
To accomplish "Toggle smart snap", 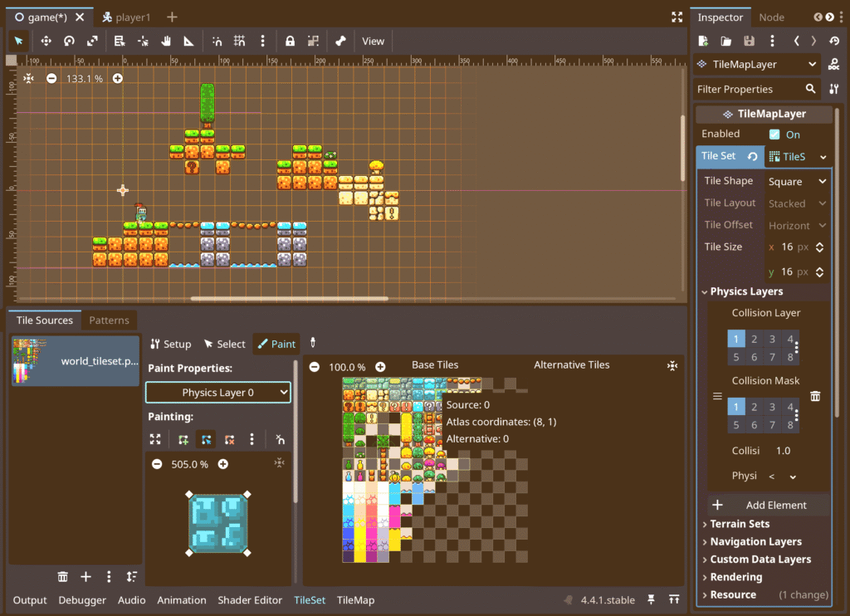I will pyautogui.click(x=217, y=42).
